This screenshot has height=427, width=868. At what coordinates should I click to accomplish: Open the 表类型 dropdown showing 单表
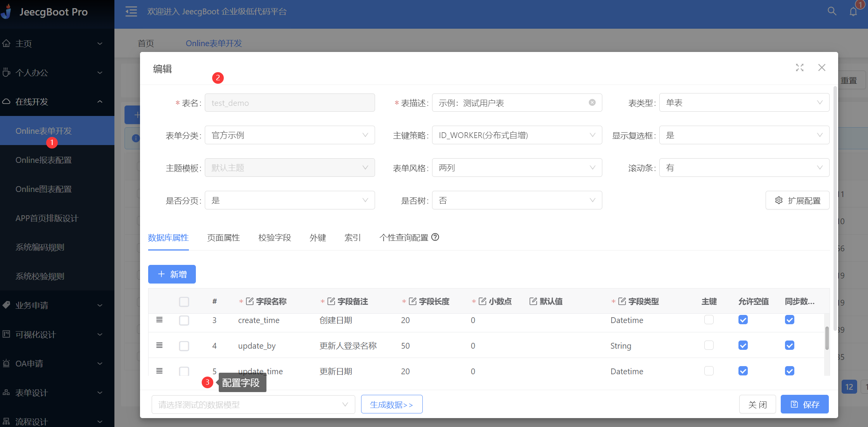(744, 103)
